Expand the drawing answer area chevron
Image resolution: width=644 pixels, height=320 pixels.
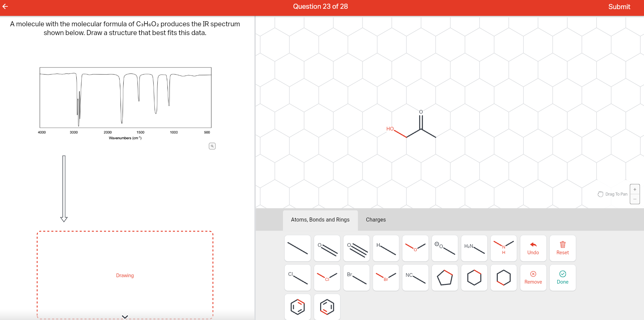pos(125,316)
